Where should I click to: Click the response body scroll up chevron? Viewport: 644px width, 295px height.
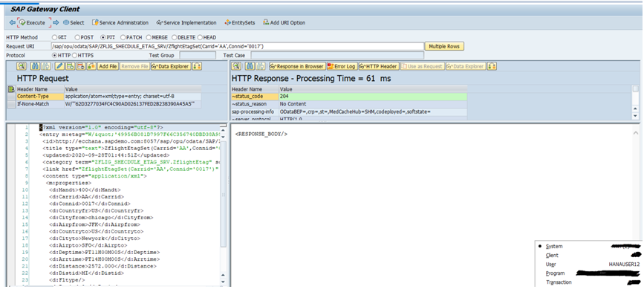tap(635, 134)
